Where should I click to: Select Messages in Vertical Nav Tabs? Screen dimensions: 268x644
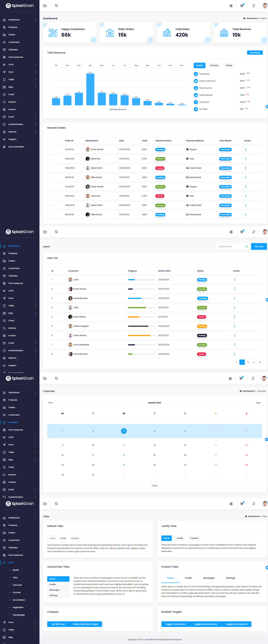point(58,590)
